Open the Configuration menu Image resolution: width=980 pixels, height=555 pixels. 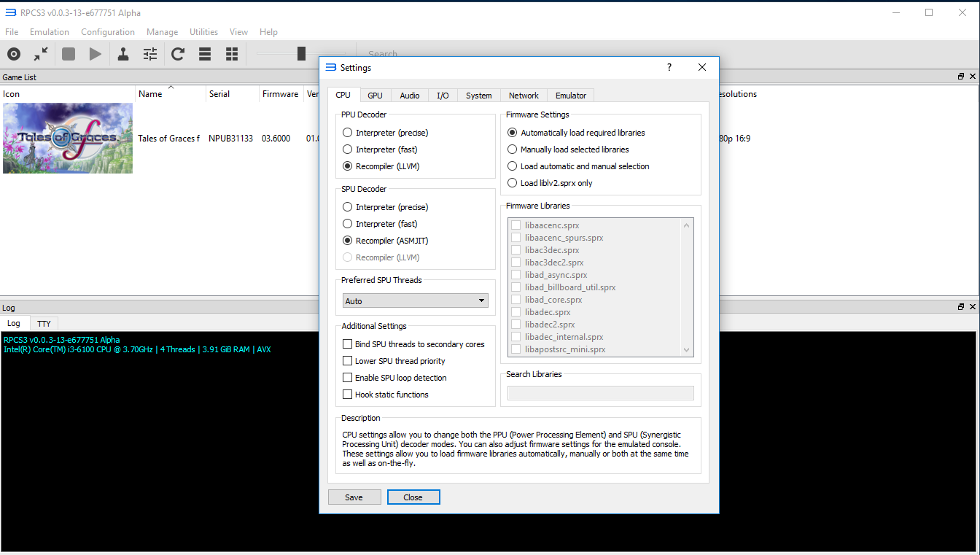pyautogui.click(x=108, y=32)
